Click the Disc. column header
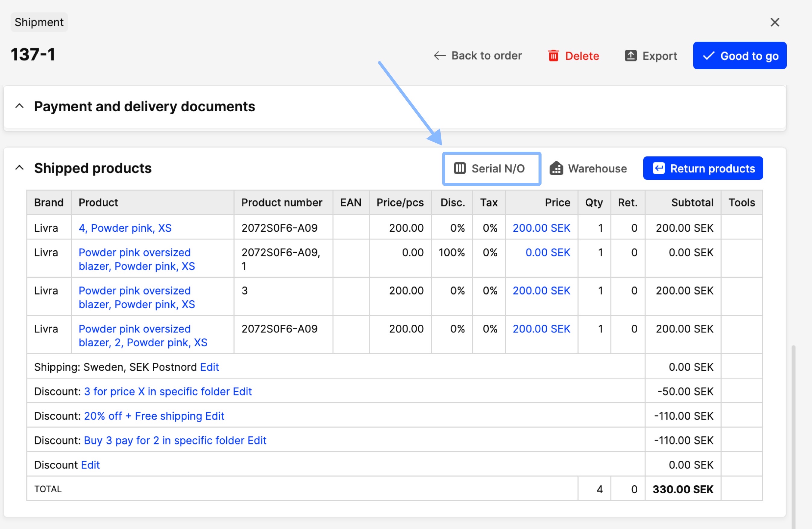The image size is (812, 529). tap(452, 203)
